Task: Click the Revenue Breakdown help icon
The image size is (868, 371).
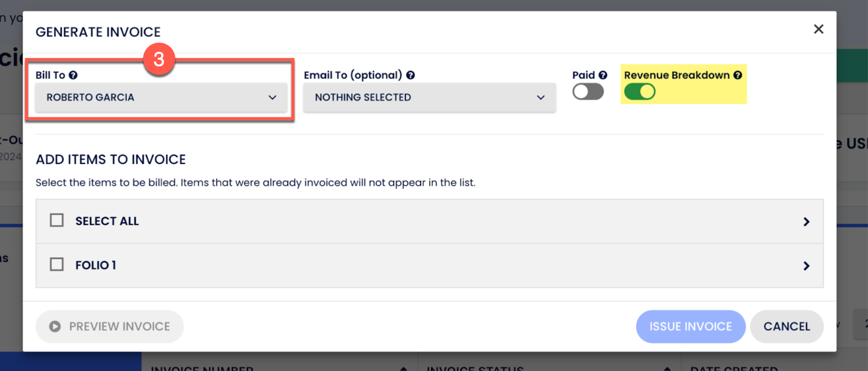Action: [x=738, y=75]
